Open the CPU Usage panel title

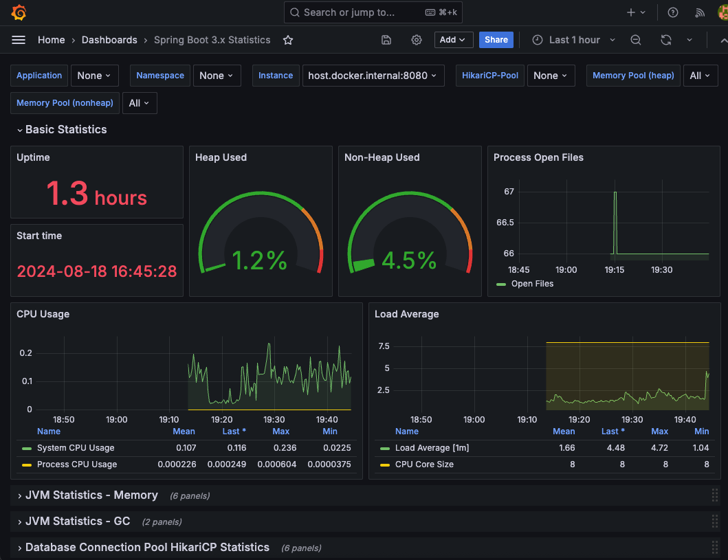tap(43, 314)
